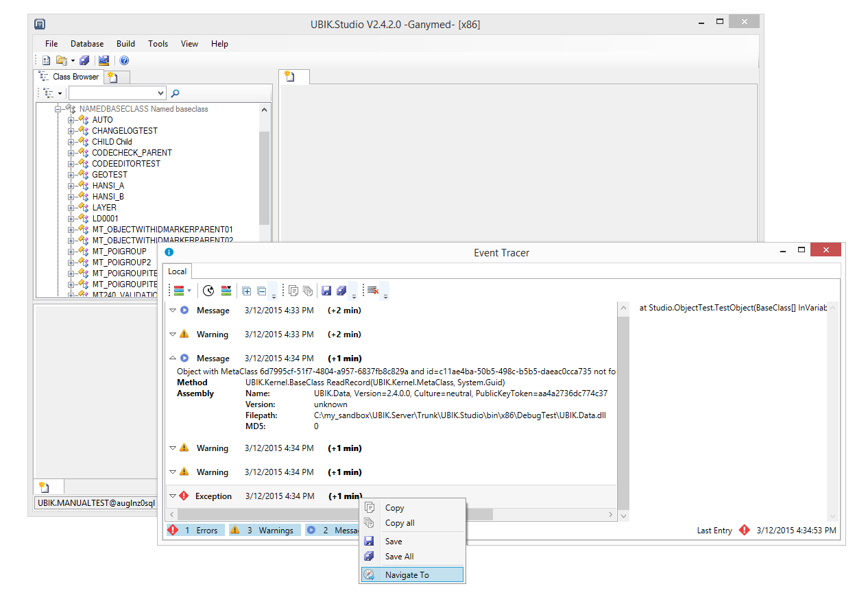Viewport: 868px width, 595px height.
Task: Click the clear entries red X icon
Action: tap(372, 291)
